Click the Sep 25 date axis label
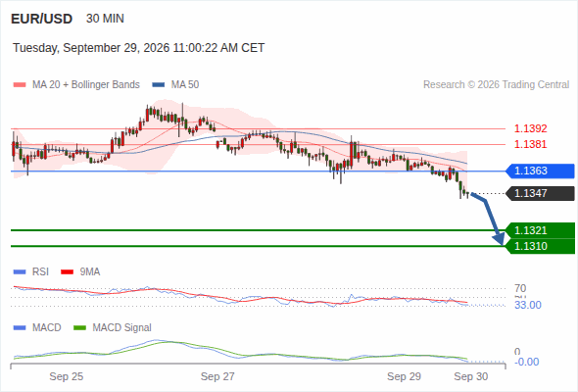The image size is (578, 392). pos(67,376)
